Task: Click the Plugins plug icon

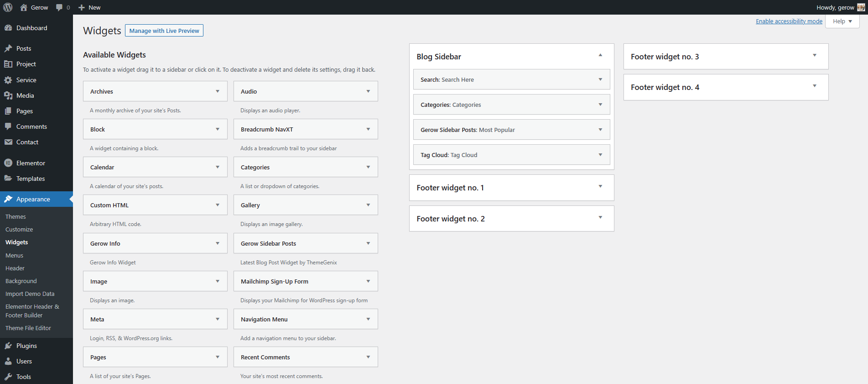Action: point(8,346)
